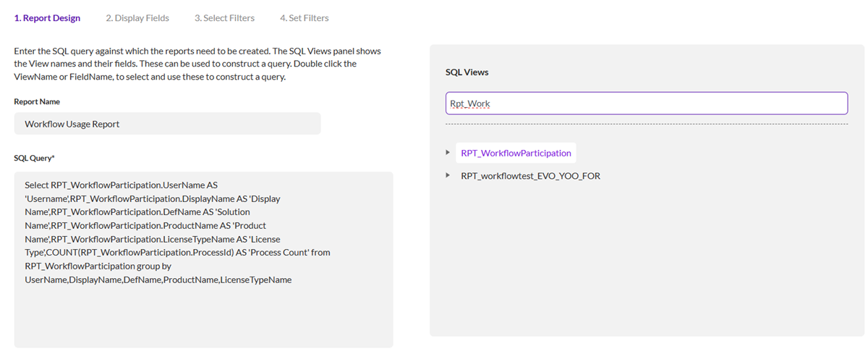Switch to the Display Fields tab

(x=137, y=18)
